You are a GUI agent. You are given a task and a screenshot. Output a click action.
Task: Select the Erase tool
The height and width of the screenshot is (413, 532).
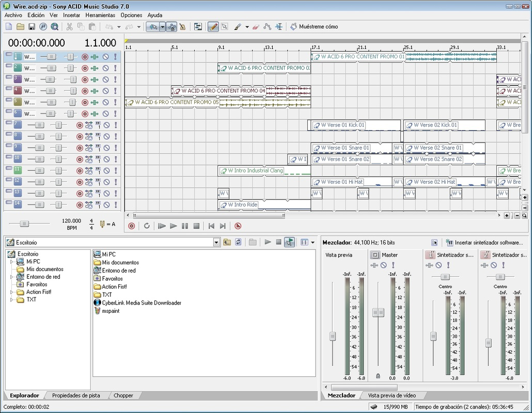click(x=256, y=26)
